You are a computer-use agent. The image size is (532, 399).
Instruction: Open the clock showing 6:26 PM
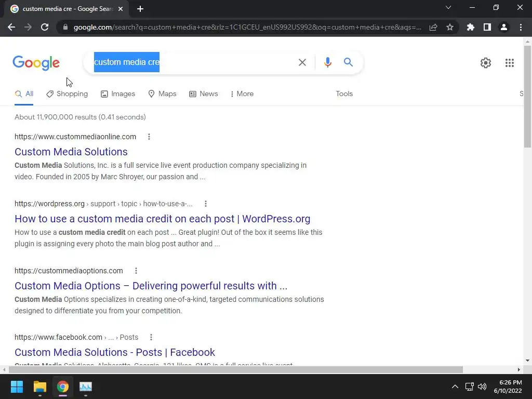click(508, 387)
